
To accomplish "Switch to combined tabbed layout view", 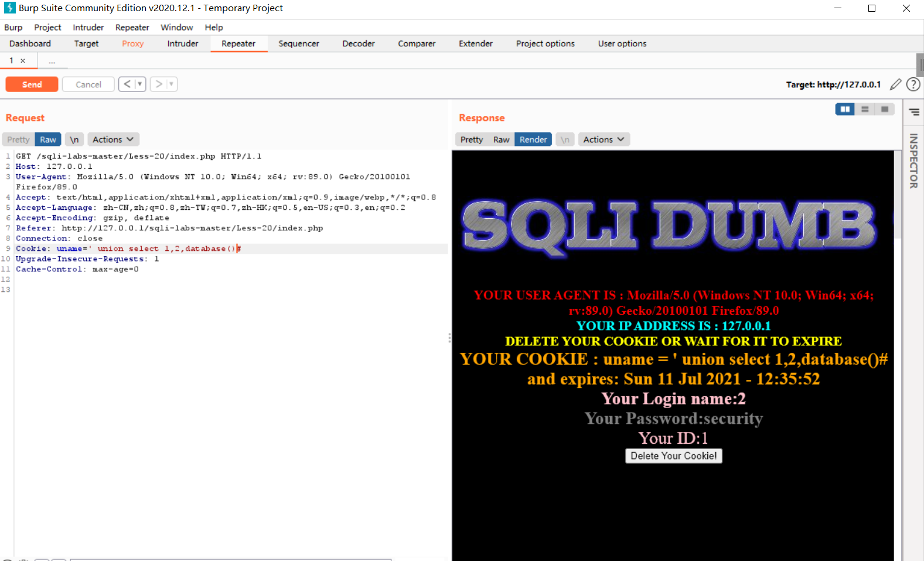I will coord(885,109).
